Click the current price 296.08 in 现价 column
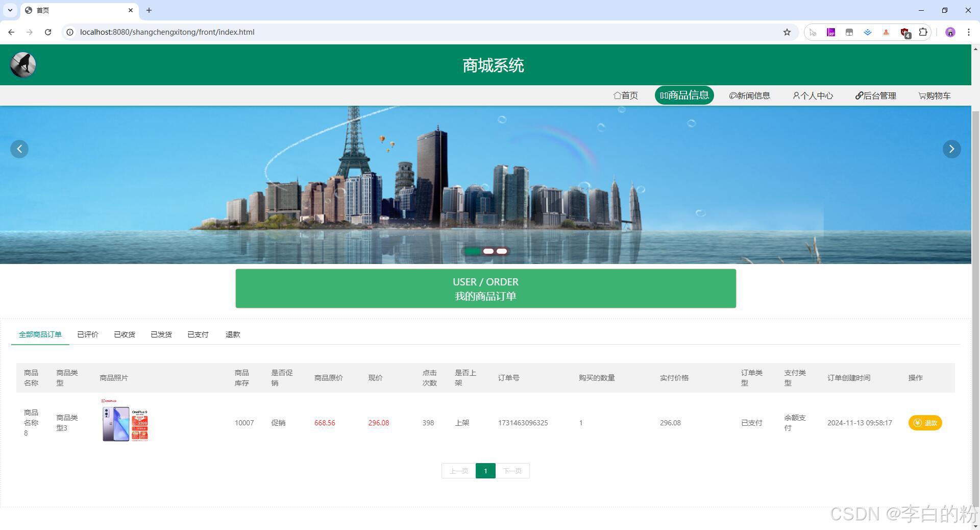Image resolution: width=980 pixels, height=530 pixels. pyautogui.click(x=379, y=423)
